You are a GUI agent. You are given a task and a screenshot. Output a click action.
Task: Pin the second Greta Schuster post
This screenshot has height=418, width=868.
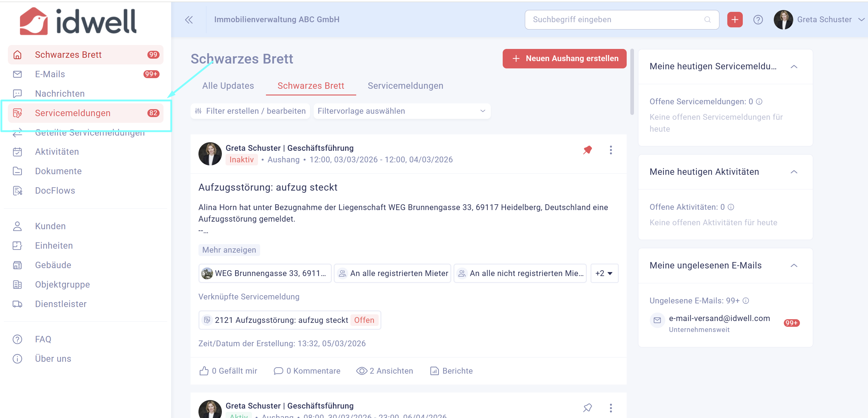587,408
